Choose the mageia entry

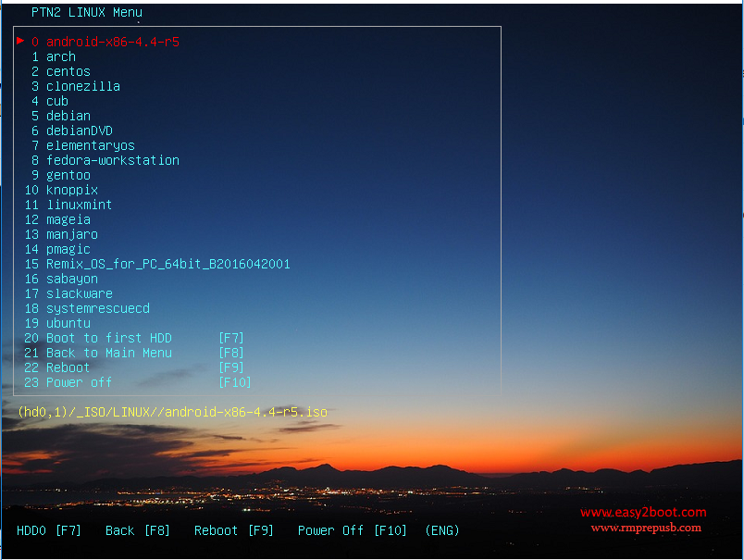coord(57,219)
